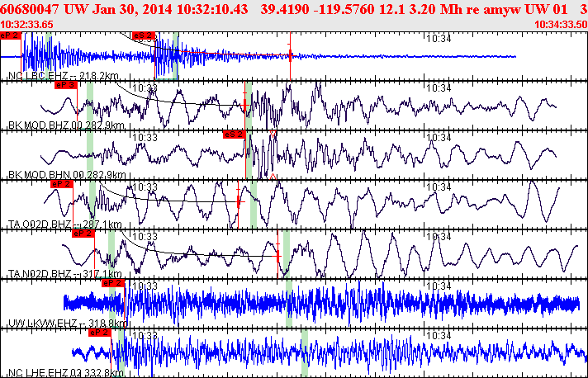
Task: Click the BK MOD BHZ 00 282.9km channel label
Action: 66,125
